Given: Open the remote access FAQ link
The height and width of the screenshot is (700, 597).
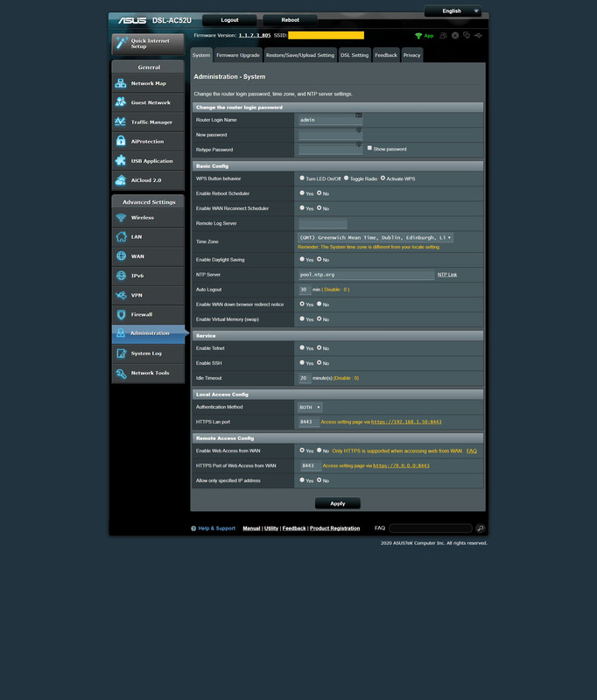Looking at the screenshot, I should pyautogui.click(x=472, y=451).
